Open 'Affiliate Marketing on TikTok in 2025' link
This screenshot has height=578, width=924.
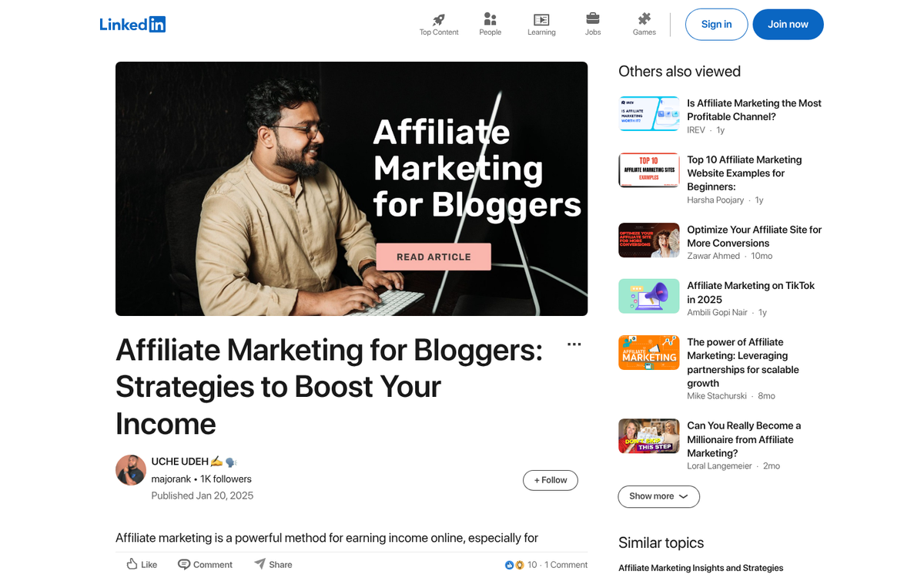click(751, 292)
